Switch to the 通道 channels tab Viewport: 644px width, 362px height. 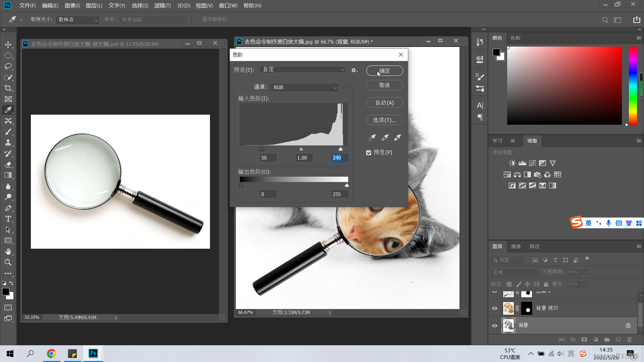click(x=516, y=246)
